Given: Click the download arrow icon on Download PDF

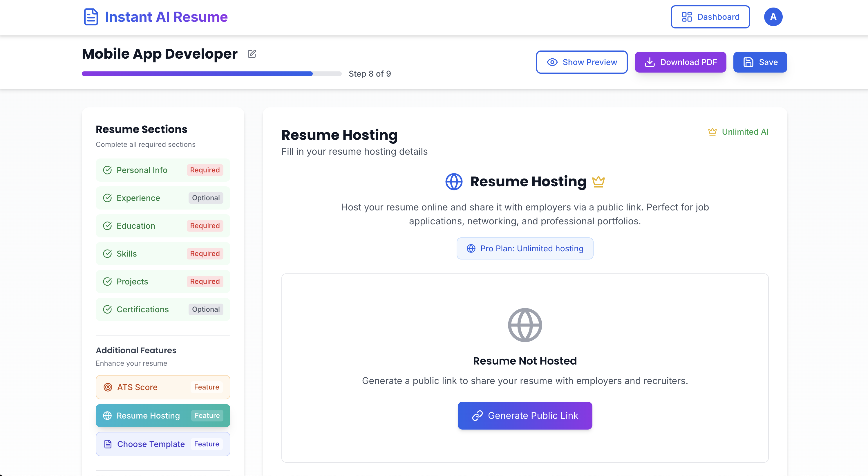Looking at the screenshot, I should (649, 62).
